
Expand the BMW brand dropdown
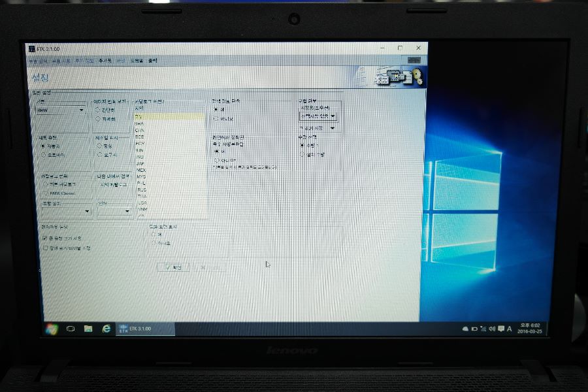[x=61, y=110]
